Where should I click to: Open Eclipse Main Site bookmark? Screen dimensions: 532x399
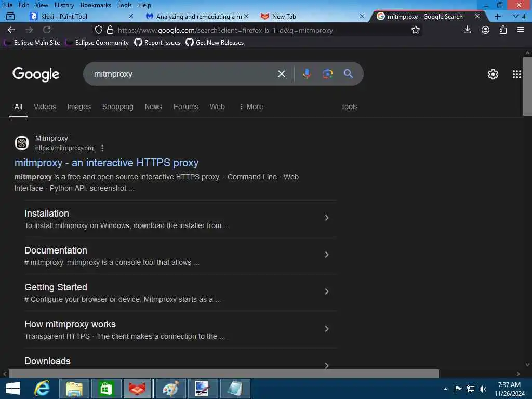(32, 43)
